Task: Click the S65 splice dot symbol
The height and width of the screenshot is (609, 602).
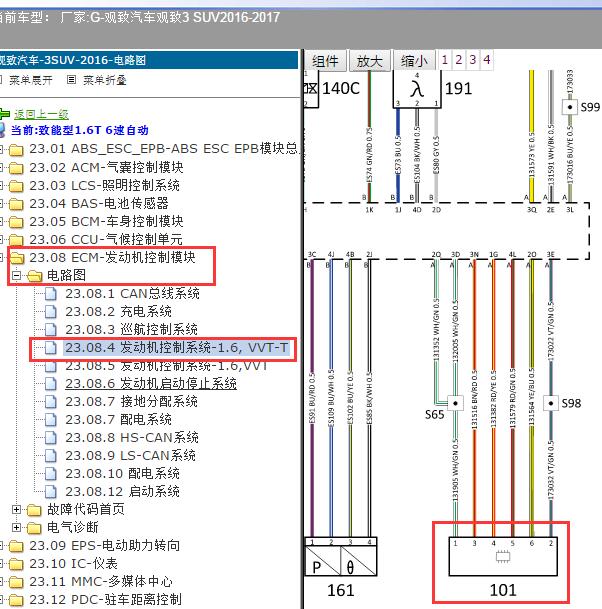Action: point(455,403)
